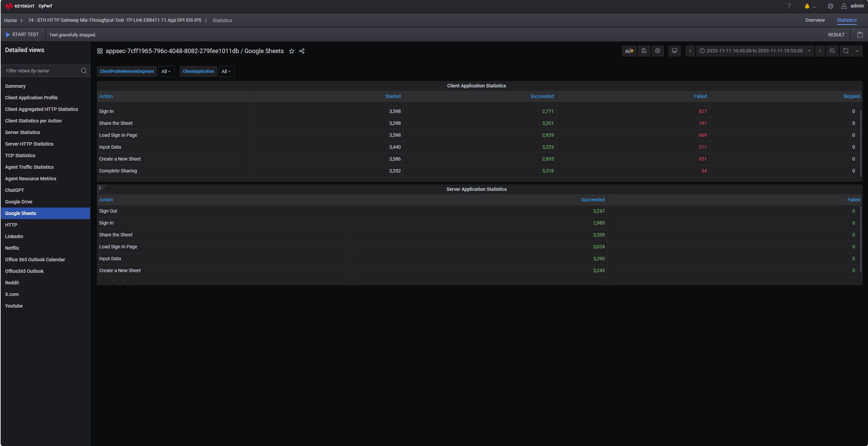Expand the ClientProfileNetworkSegment All dropdown
Image resolution: width=868 pixels, height=446 pixels.
pyautogui.click(x=166, y=71)
